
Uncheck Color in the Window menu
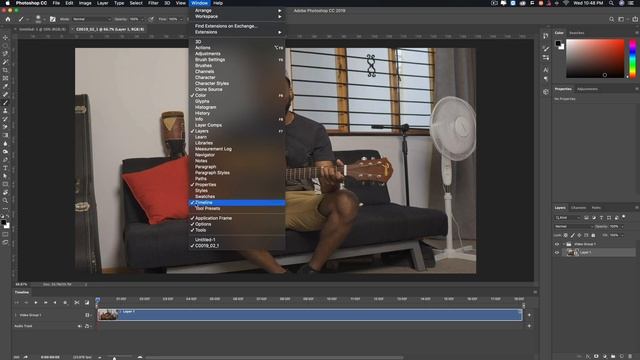point(237,96)
